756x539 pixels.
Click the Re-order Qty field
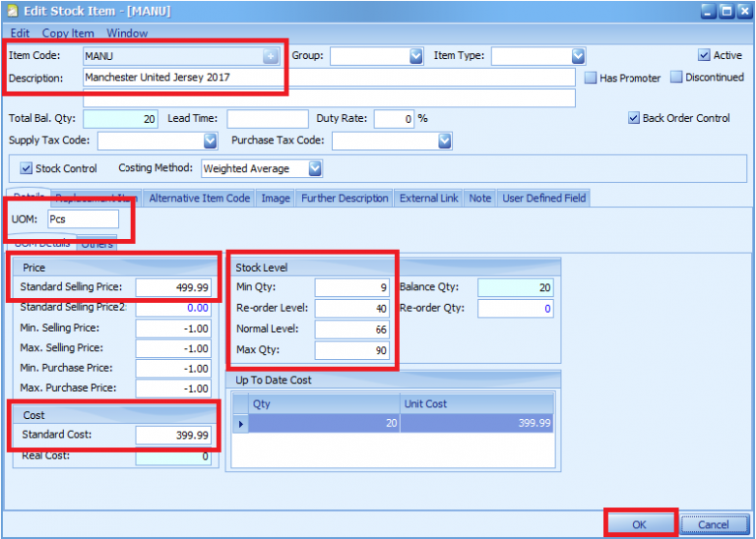point(516,308)
